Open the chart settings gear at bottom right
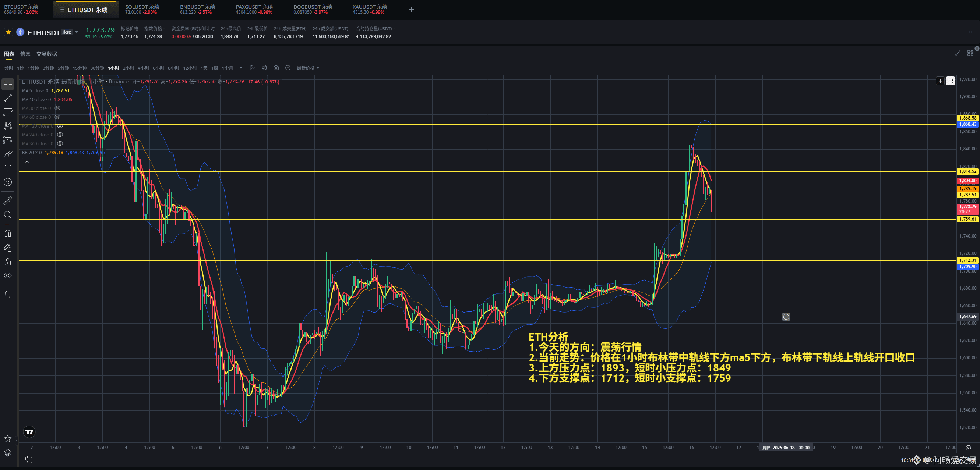The image size is (980, 470). (968, 448)
